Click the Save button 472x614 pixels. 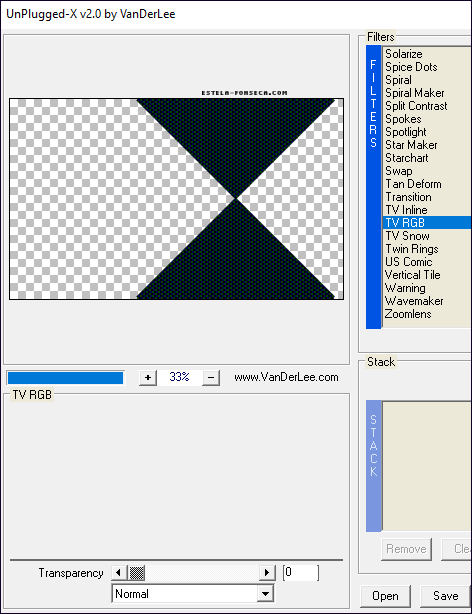445,596
